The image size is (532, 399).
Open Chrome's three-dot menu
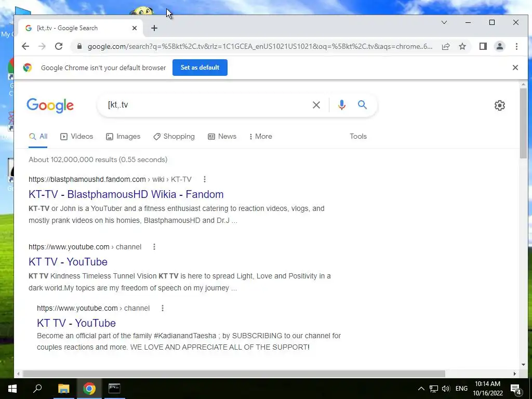516,46
